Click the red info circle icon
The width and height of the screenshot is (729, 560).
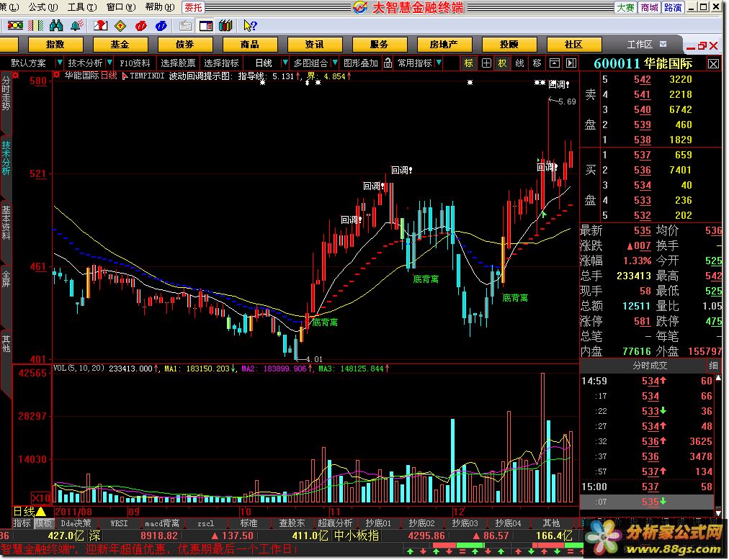pyautogui.click(x=141, y=26)
